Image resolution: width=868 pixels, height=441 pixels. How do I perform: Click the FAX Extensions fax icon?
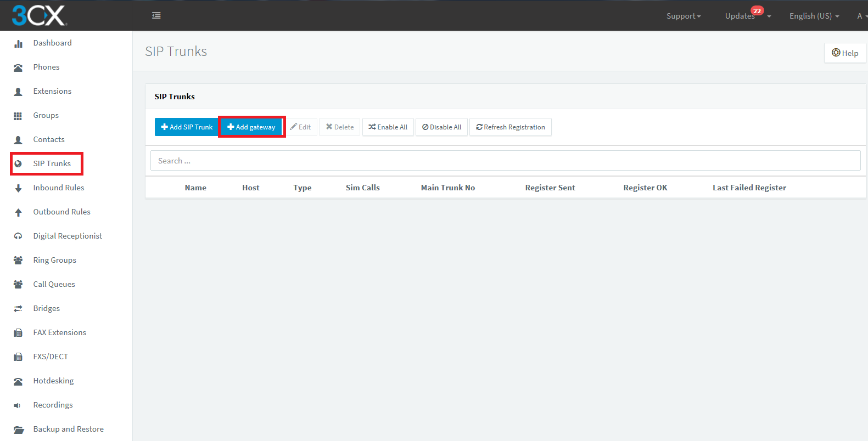[x=18, y=333]
